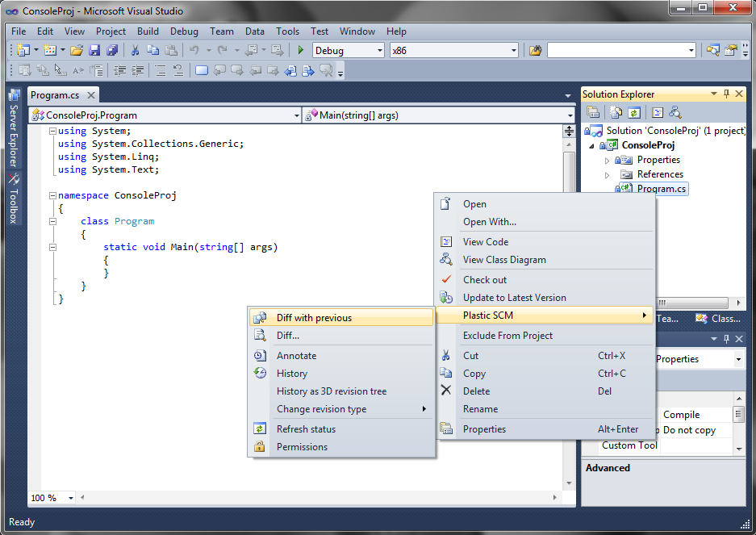The width and height of the screenshot is (756, 535).
Task: Click the Cut scissors toolbar icon
Action: coord(136,50)
